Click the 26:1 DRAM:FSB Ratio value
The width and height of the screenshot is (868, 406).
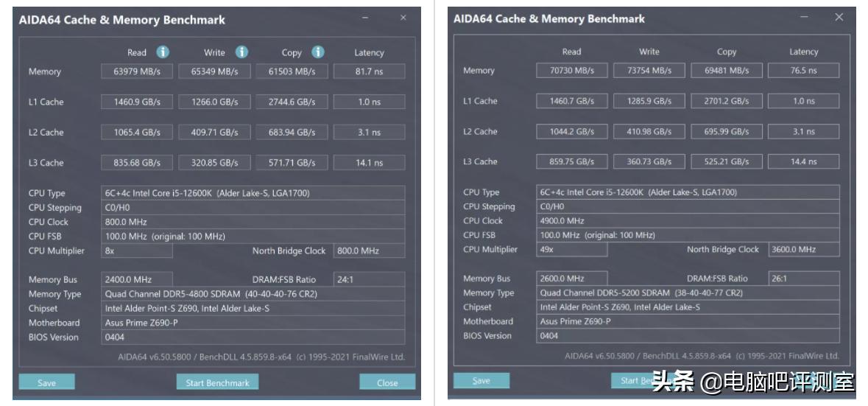(804, 279)
